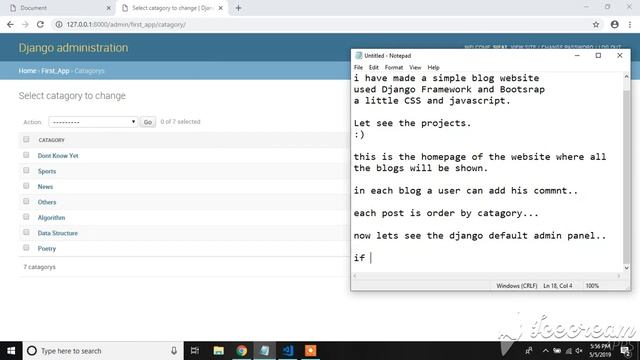Image resolution: width=640 pixels, height=360 pixels.
Task: Activate the Cortana microphone icon
Action: pyautogui.click(x=174, y=351)
